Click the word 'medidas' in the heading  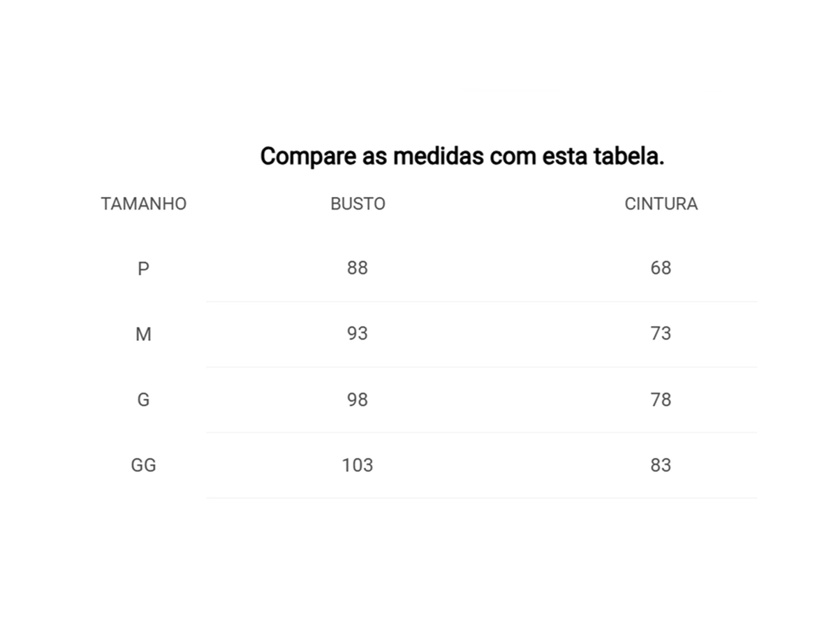pos(438,156)
